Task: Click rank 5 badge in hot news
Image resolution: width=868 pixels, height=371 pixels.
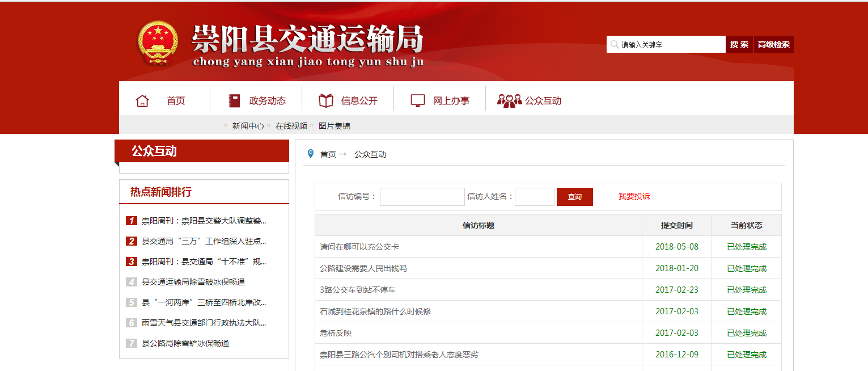Action: [x=132, y=302]
